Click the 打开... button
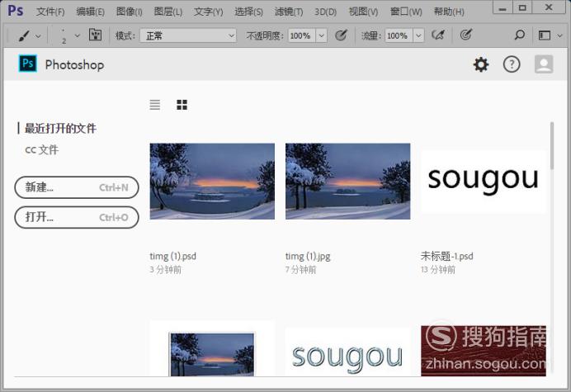 pos(77,218)
